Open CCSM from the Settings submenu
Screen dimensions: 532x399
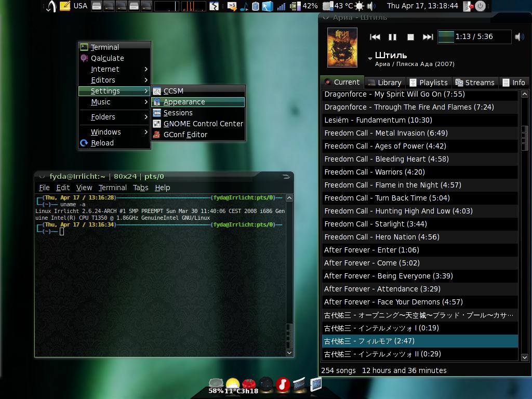click(x=198, y=91)
